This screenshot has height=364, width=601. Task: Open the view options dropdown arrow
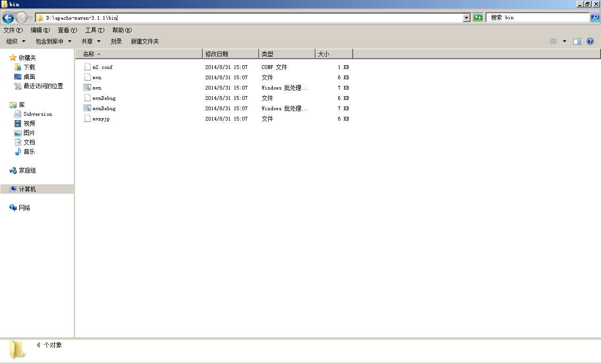(x=564, y=41)
